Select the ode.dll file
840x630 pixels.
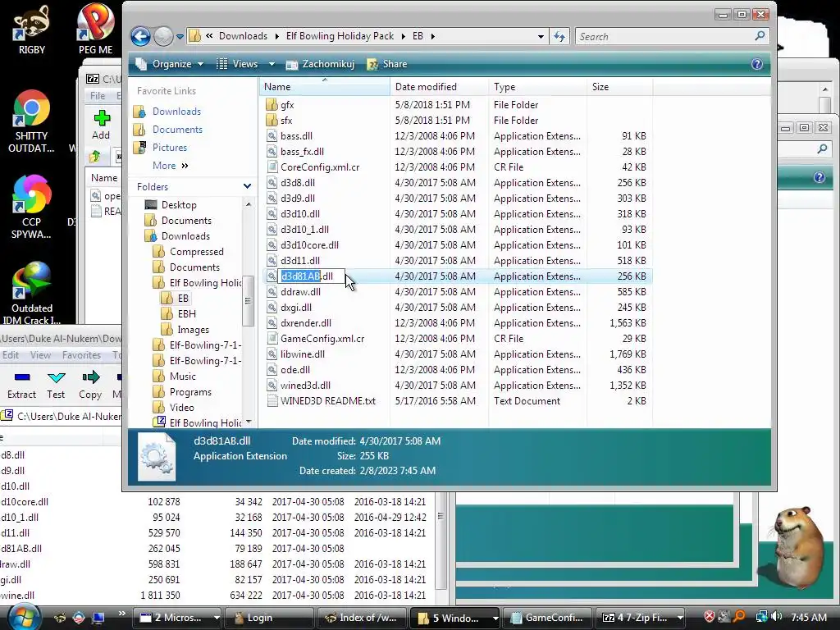coord(295,370)
